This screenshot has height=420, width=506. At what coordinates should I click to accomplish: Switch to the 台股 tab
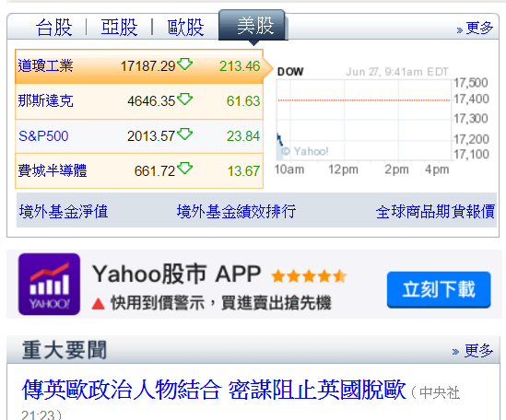click(x=53, y=27)
